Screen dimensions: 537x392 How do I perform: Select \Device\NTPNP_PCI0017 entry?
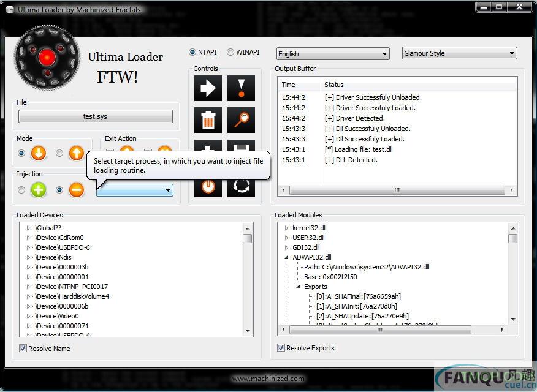point(72,287)
